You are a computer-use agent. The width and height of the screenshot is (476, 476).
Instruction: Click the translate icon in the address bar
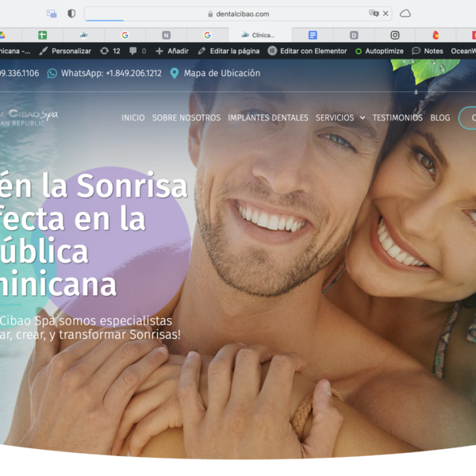click(x=374, y=13)
